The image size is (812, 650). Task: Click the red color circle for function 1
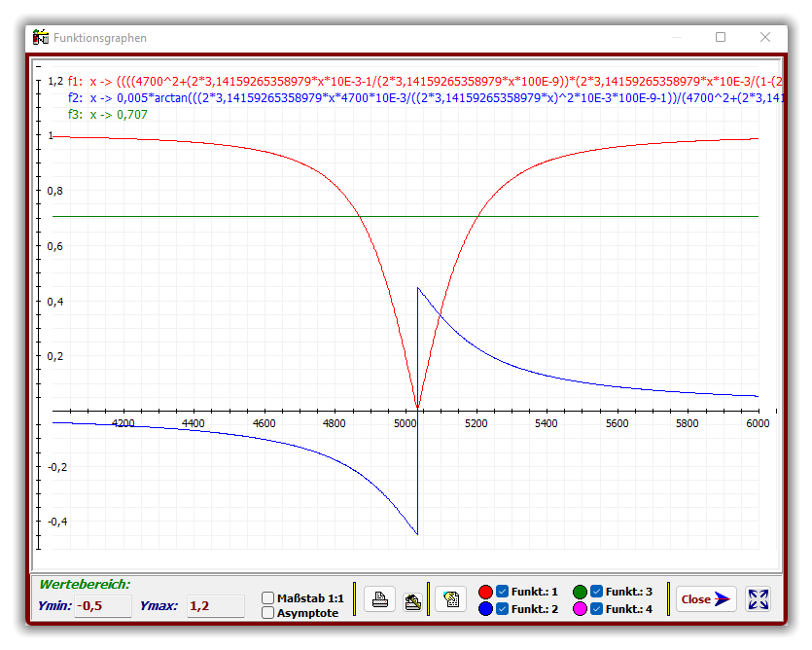pos(486,592)
